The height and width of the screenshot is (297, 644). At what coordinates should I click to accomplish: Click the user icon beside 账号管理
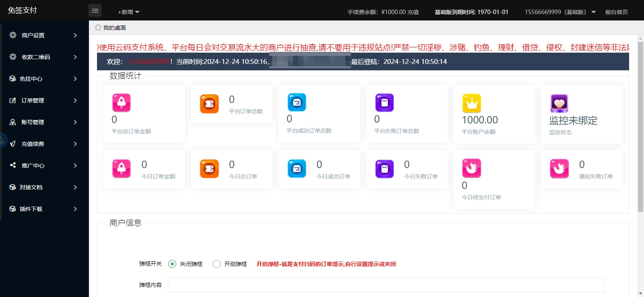[x=13, y=122]
